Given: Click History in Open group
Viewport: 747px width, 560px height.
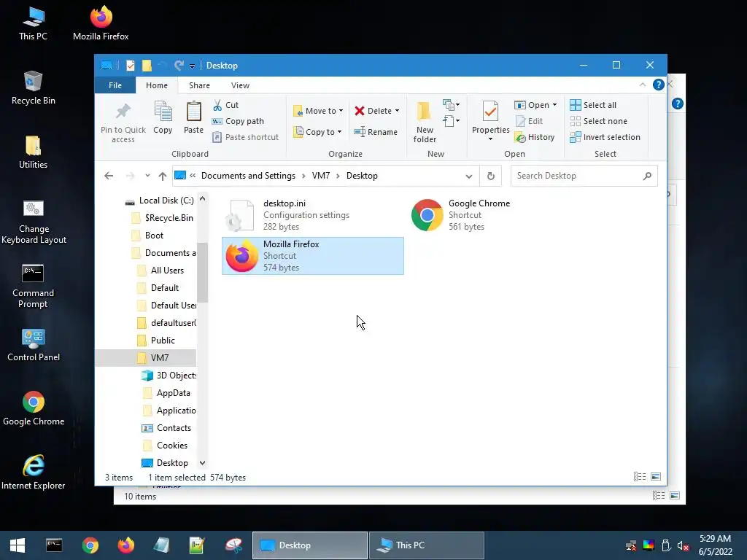Looking at the screenshot, I should pyautogui.click(x=535, y=137).
